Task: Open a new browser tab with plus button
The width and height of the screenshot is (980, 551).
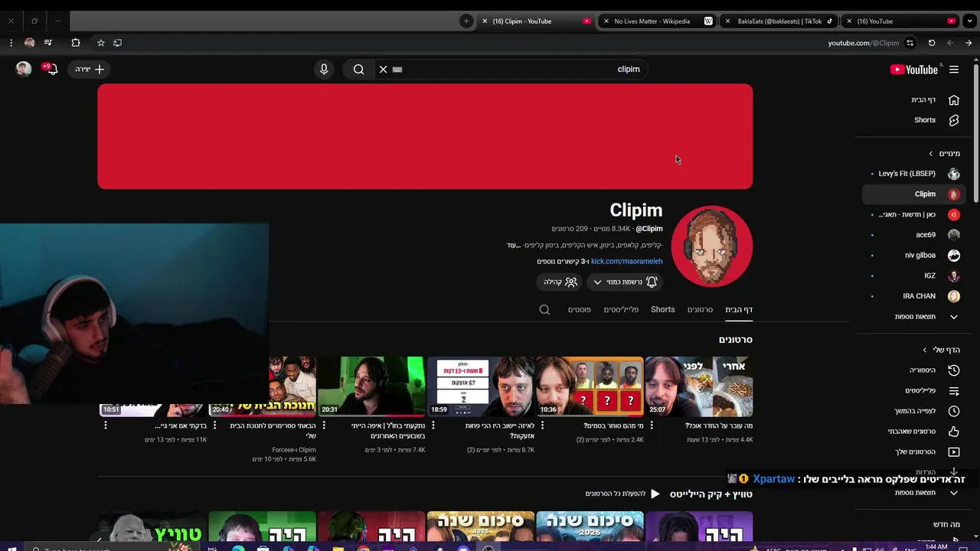Action: 466,21
